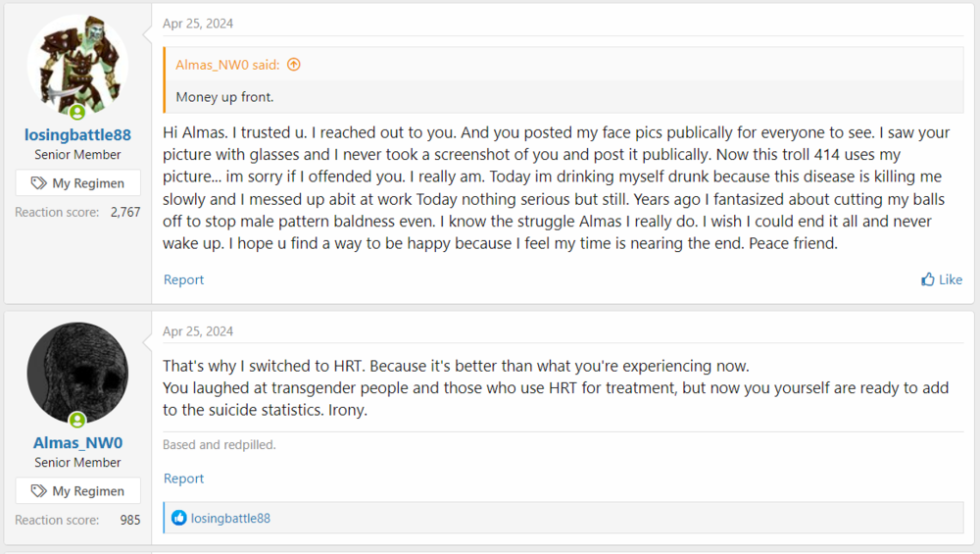Click the blue like reaction icon under Almas_NW0's post
The width and height of the screenshot is (980, 554).
(x=178, y=518)
